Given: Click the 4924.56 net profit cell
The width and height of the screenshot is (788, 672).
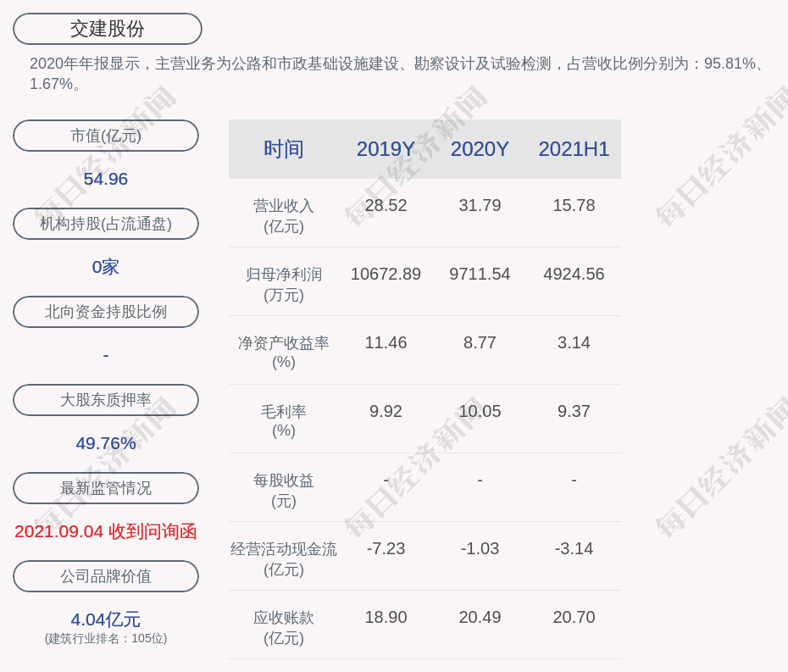Looking at the screenshot, I should tap(574, 274).
